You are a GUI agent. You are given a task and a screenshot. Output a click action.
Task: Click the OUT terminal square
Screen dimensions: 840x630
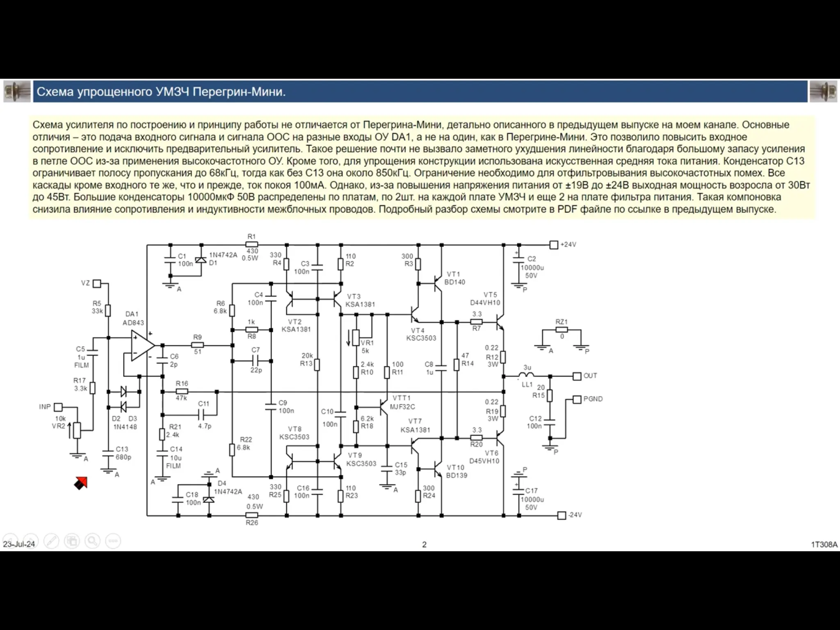pos(577,376)
